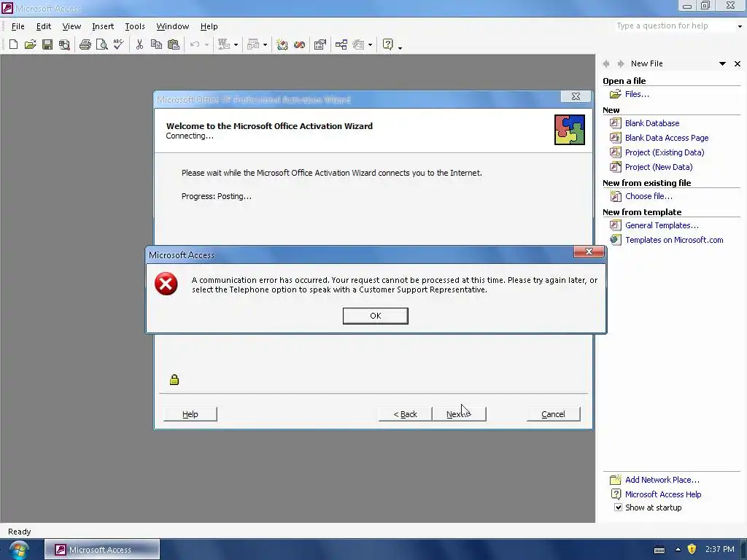
Task: Click the security shield tray icon
Action: (692, 550)
